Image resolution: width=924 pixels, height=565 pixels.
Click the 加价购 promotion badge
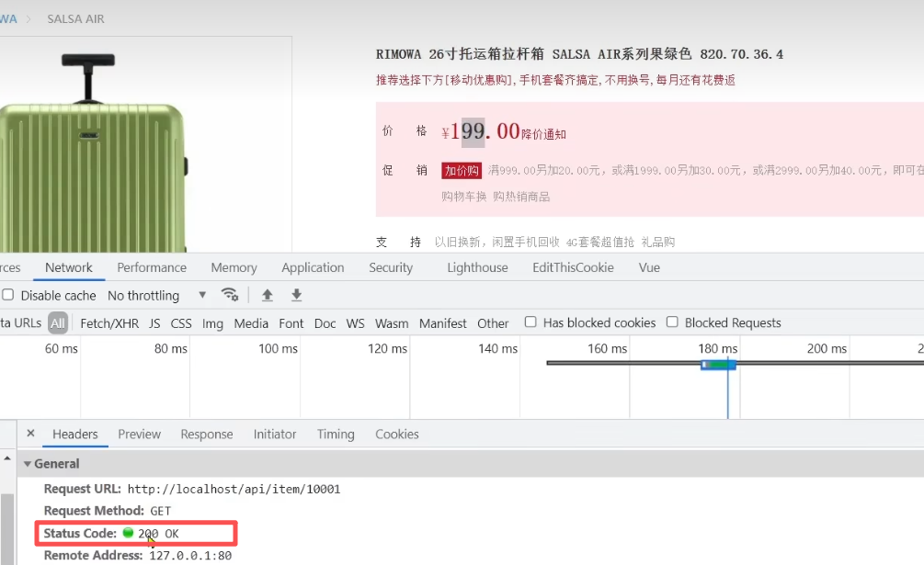pos(462,171)
